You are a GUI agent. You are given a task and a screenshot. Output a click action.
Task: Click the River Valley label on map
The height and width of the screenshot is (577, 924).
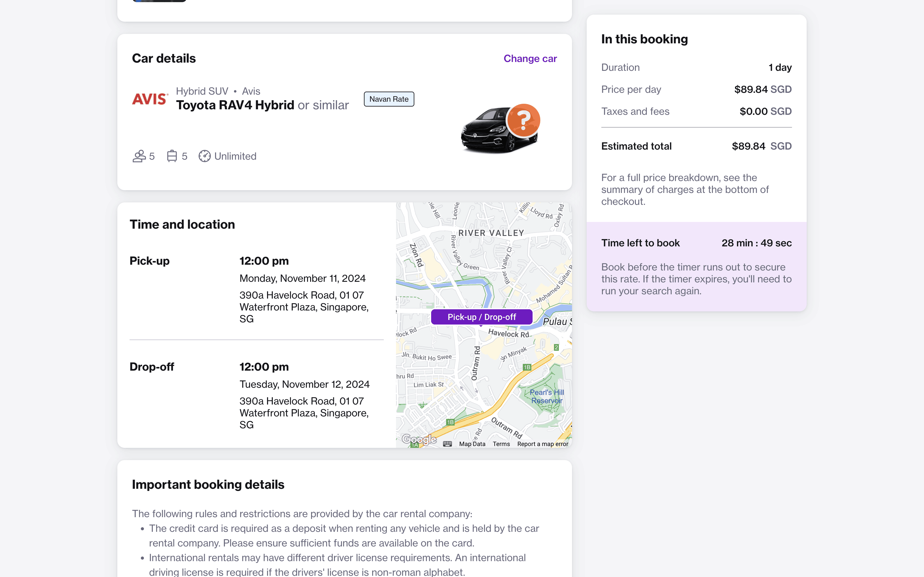491,233
